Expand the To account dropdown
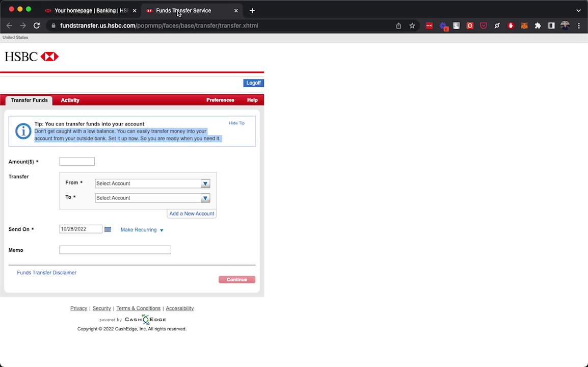Image resolution: width=588 pixels, height=367 pixels. (205, 198)
